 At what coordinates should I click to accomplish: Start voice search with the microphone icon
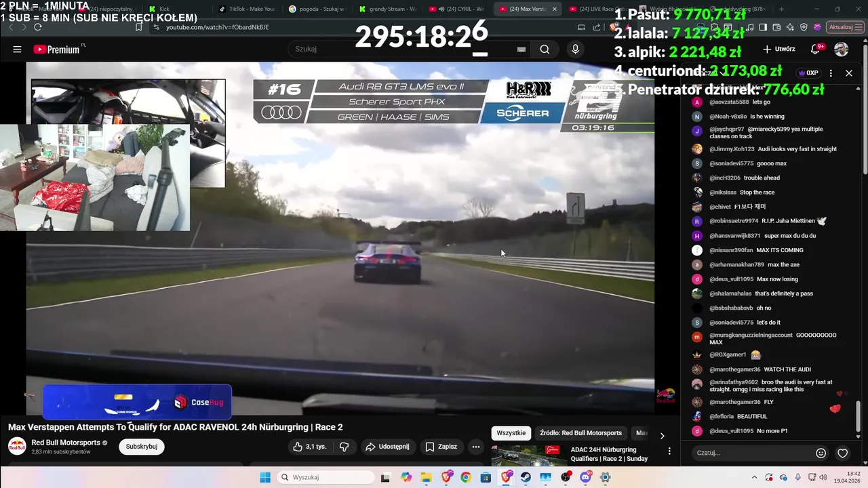[x=575, y=49]
